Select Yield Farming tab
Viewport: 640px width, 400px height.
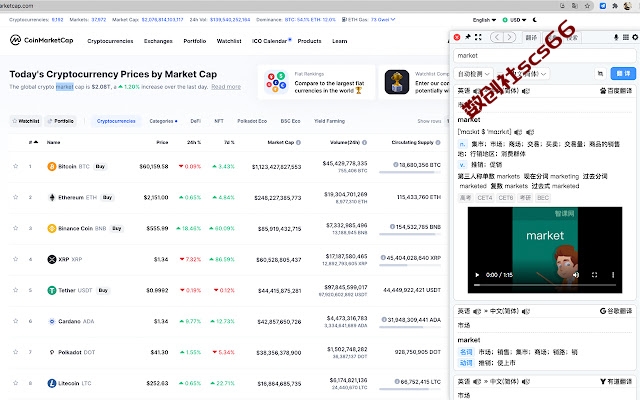coord(329,121)
